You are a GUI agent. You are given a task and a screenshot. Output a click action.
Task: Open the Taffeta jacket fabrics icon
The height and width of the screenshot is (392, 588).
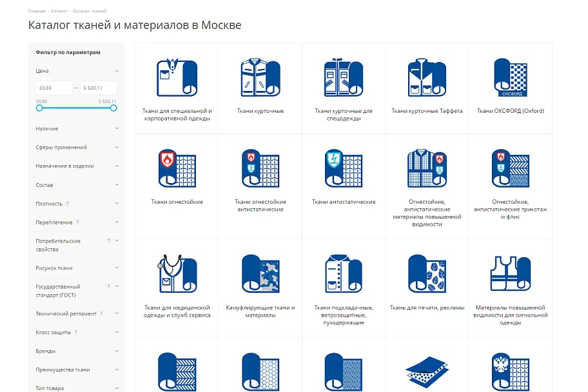[427, 77]
